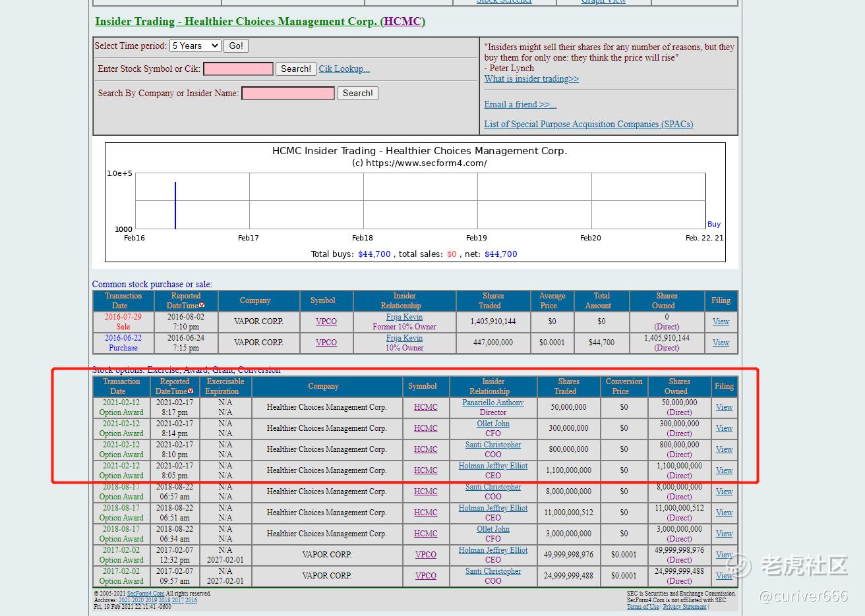Open Holman Jeffrey Elliot link in the 2021-02-12 row

click(x=493, y=466)
